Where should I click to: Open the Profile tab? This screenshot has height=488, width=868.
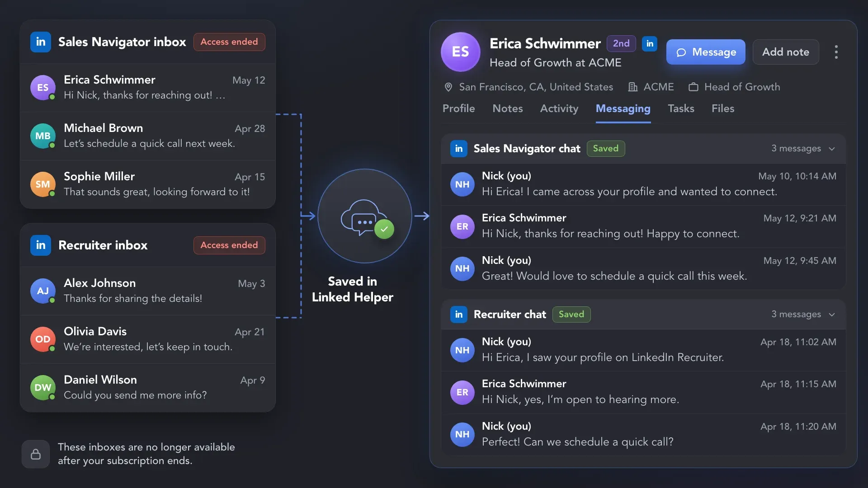tap(458, 108)
